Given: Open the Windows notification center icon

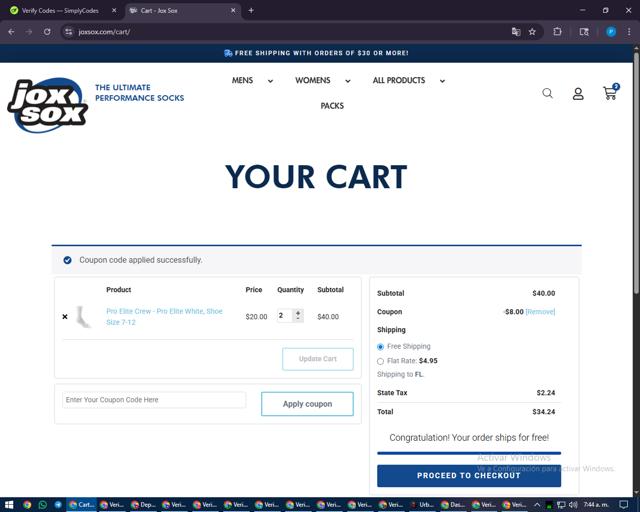Looking at the screenshot, I should pyautogui.click(x=623, y=505).
